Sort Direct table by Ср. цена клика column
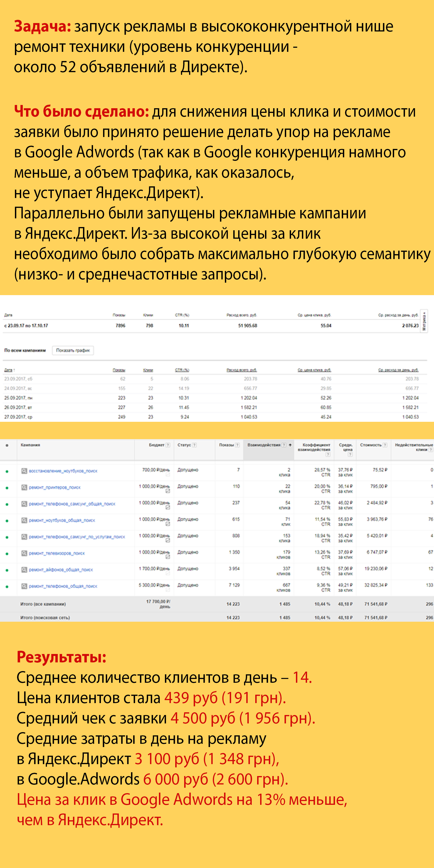Viewport: 434px width, 868px height. 314,370
